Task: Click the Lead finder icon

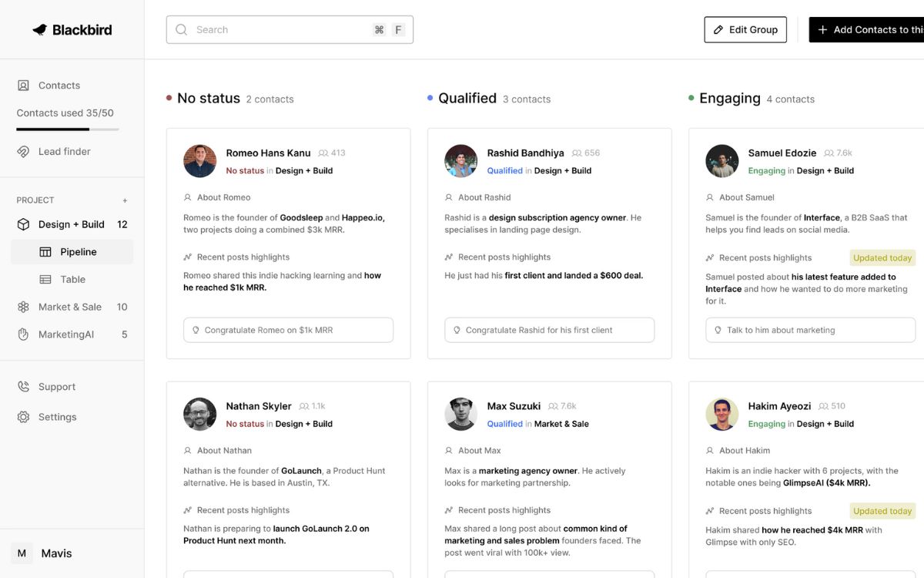Action: 23,152
